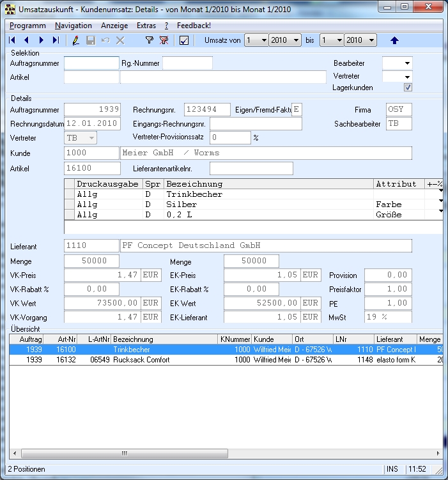Open the Extras menu
The image size is (448, 480).
146,26
